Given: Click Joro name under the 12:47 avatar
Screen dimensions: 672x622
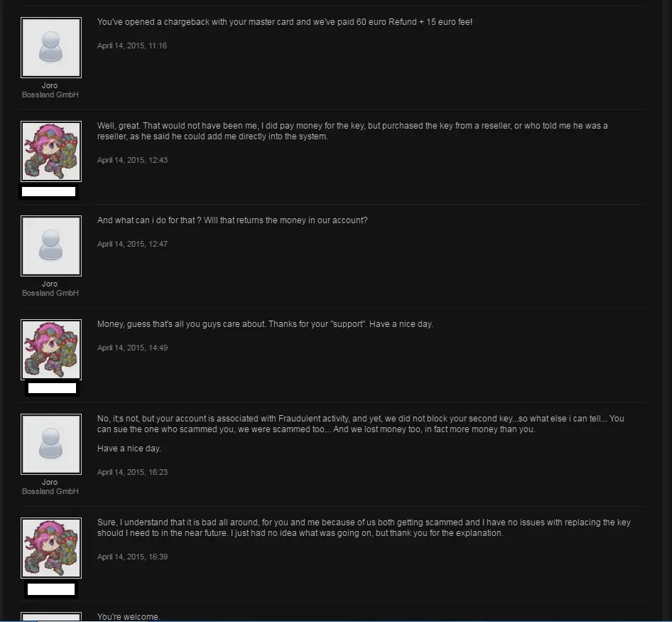Looking at the screenshot, I should click(50, 284).
